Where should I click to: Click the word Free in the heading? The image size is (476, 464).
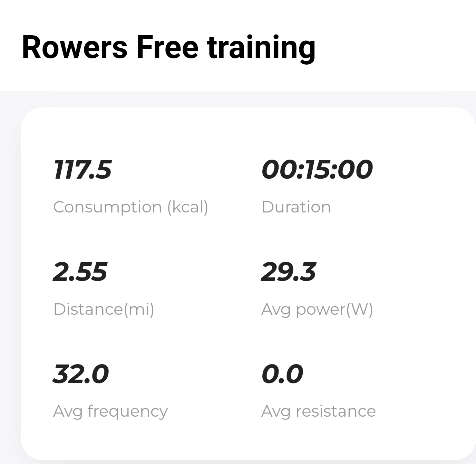(167, 48)
